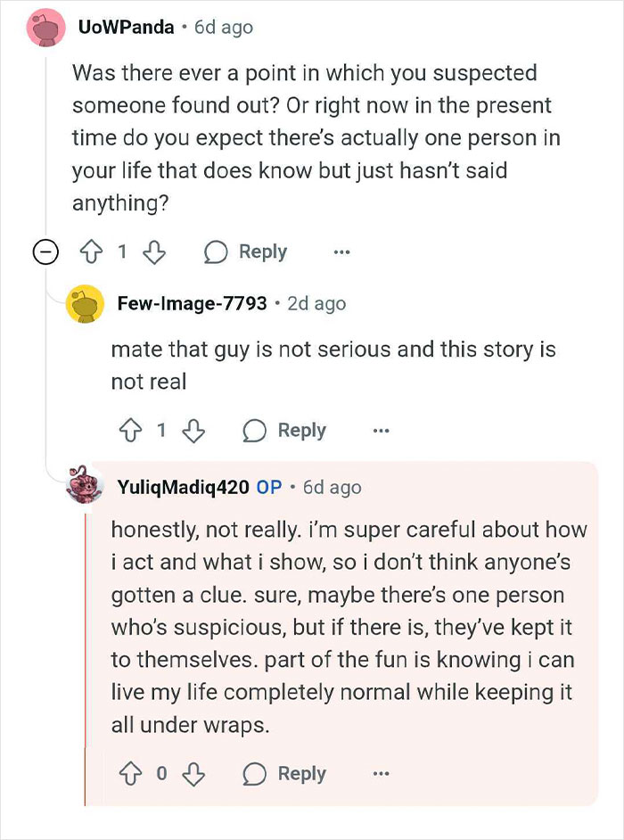Click the speech bubble icon on Few-Image-7793's comment

click(x=256, y=431)
